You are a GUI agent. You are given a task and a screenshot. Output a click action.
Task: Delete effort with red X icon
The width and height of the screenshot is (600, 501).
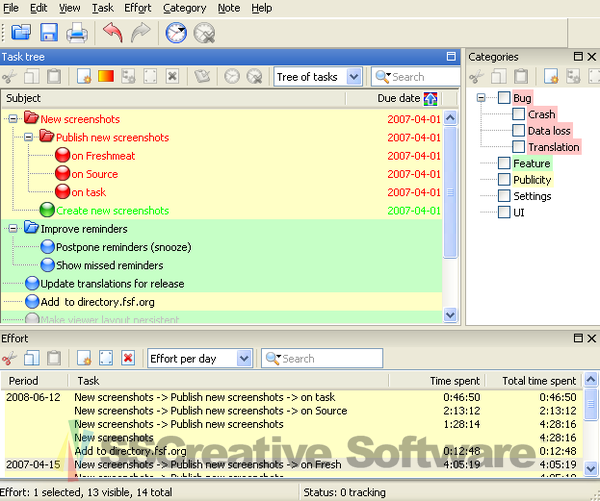pos(128,359)
